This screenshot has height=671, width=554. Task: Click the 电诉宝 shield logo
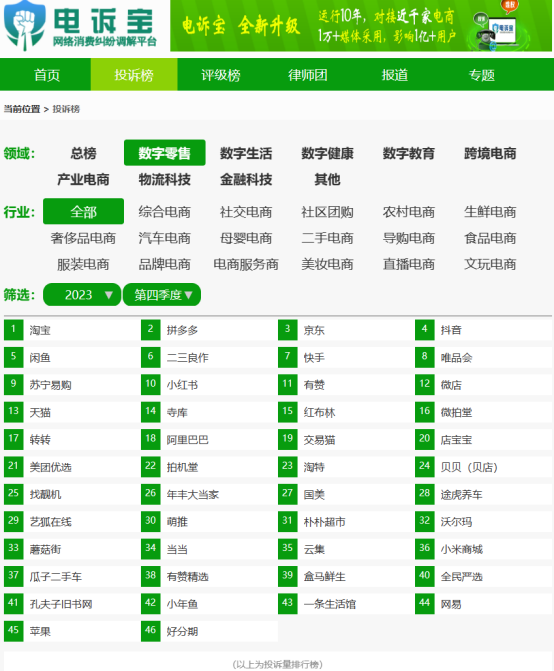pos(24,25)
